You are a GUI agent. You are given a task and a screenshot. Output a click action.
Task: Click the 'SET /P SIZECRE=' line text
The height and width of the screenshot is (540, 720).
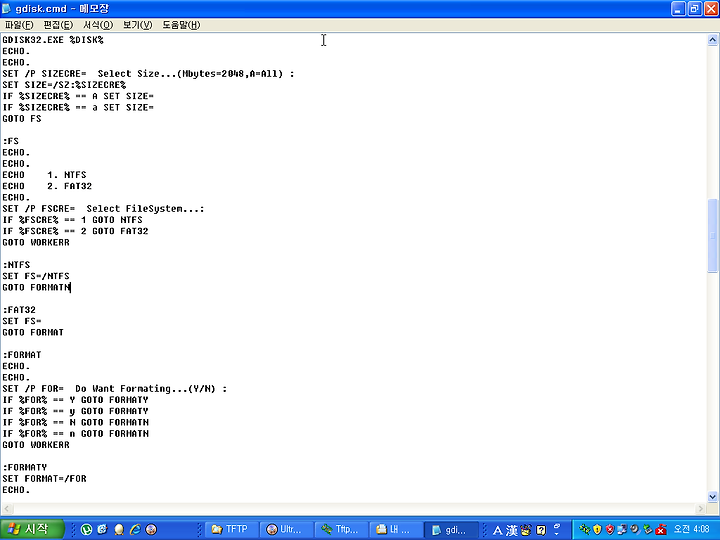point(148,73)
